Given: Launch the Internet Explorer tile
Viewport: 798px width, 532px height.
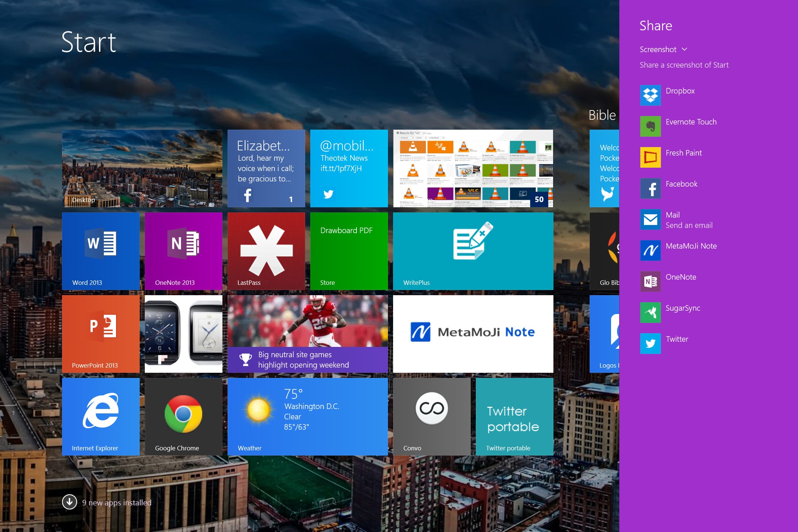Looking at the screenshot, I should click(101, 417).
